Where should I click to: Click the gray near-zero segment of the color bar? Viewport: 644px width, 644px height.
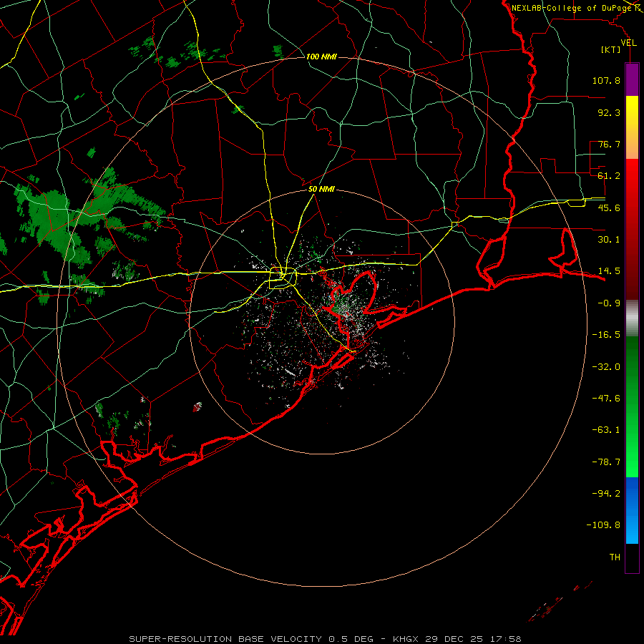[x=632, y=318]
